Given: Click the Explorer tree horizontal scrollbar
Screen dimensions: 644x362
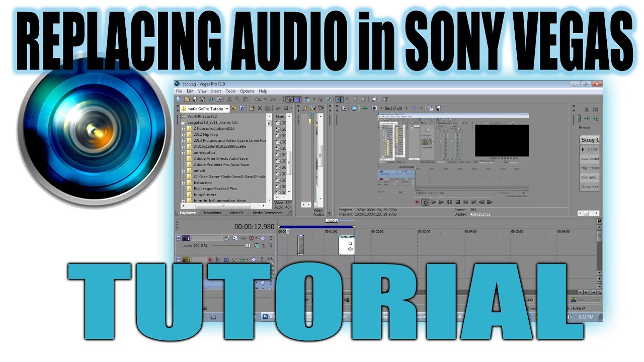Looking at the screenshot, I should pyautogui.click(x=223, y=206).
